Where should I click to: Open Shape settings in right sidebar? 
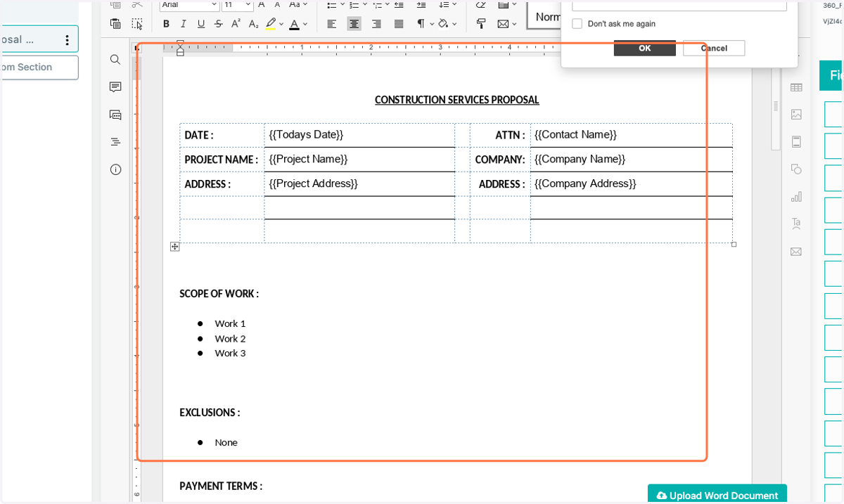tap(796, 169)
